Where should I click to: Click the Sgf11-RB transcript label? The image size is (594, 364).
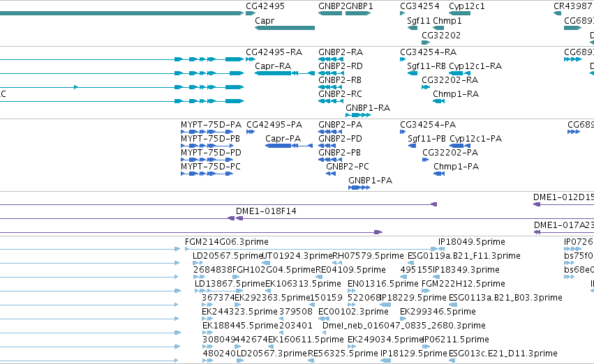pos(426,66)
